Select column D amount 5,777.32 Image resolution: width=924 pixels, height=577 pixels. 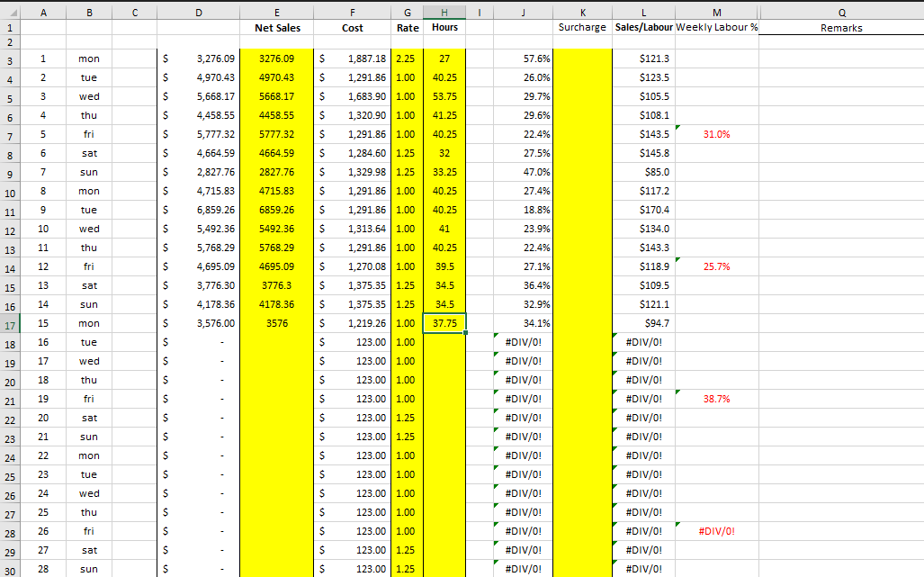click(199, 134)
